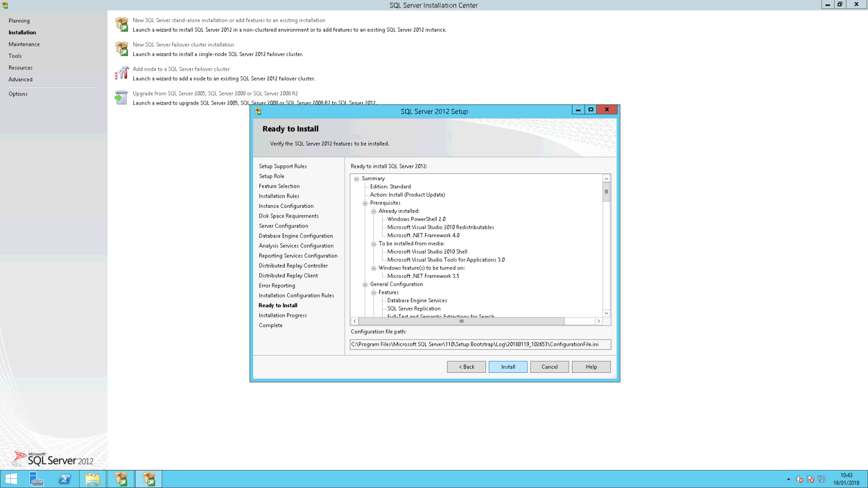Switch to the first SQL Server installer taskbar icon
This screenshot has height=488, width=868.
[x=121, y=479]
